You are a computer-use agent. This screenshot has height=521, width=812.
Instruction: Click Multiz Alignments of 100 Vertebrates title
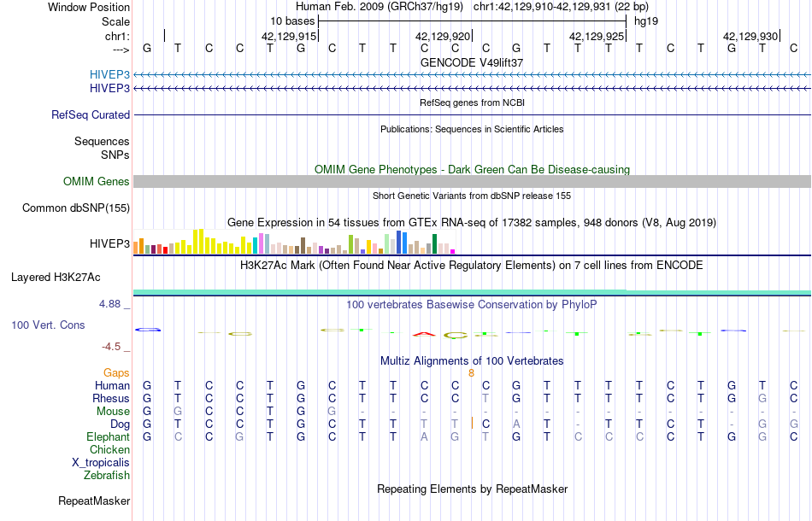click(472, 361)
